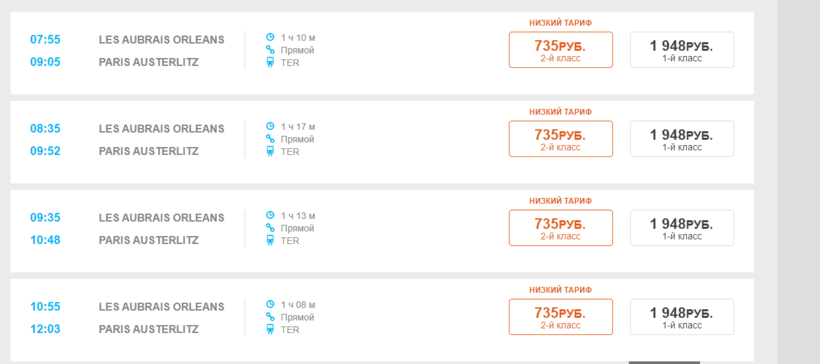Screen dimensions: 820x364
Task: Select 1 948 руб. 1st class fare for 07:55
Action: 682,50
